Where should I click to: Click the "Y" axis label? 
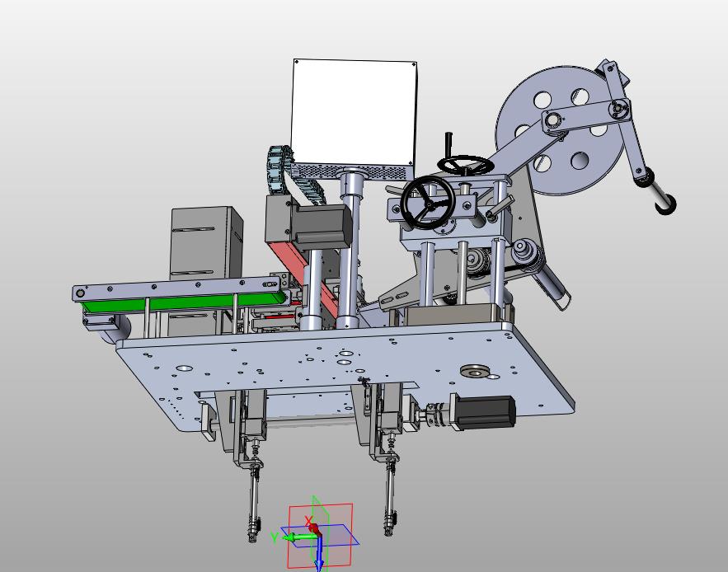pyautogui.click(x=275, y=537)
